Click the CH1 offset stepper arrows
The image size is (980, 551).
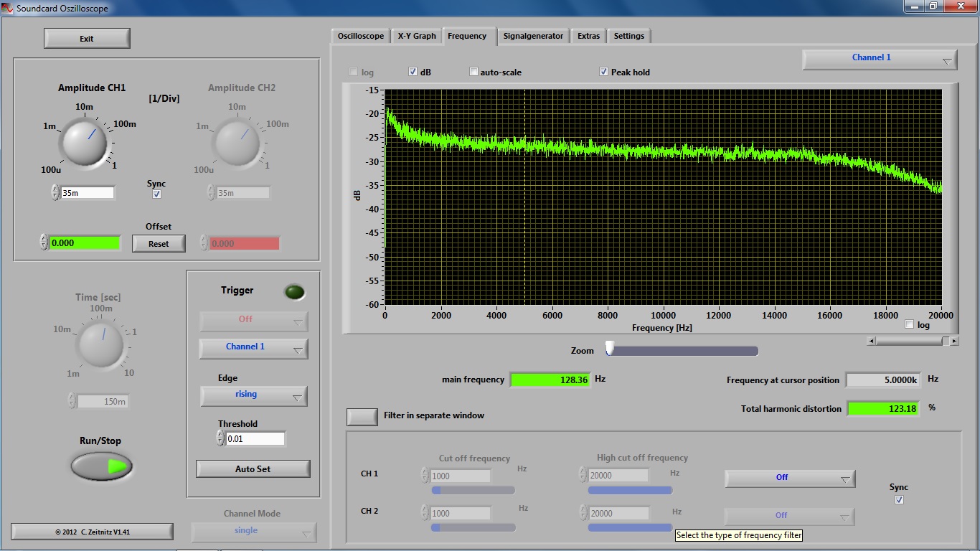[x=44, y=242]
